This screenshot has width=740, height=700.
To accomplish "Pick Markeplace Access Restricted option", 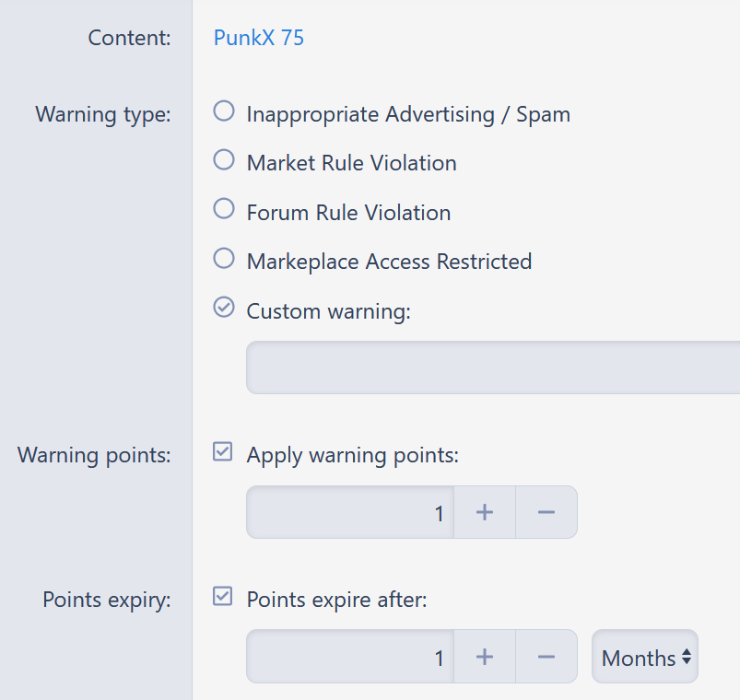I will click(224, 259).
